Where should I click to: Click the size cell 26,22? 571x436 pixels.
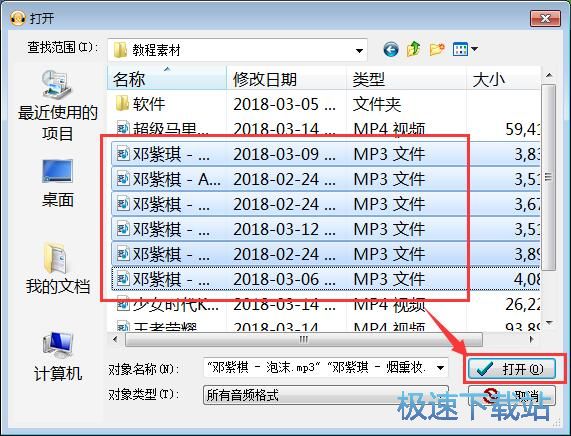[522, 304]
